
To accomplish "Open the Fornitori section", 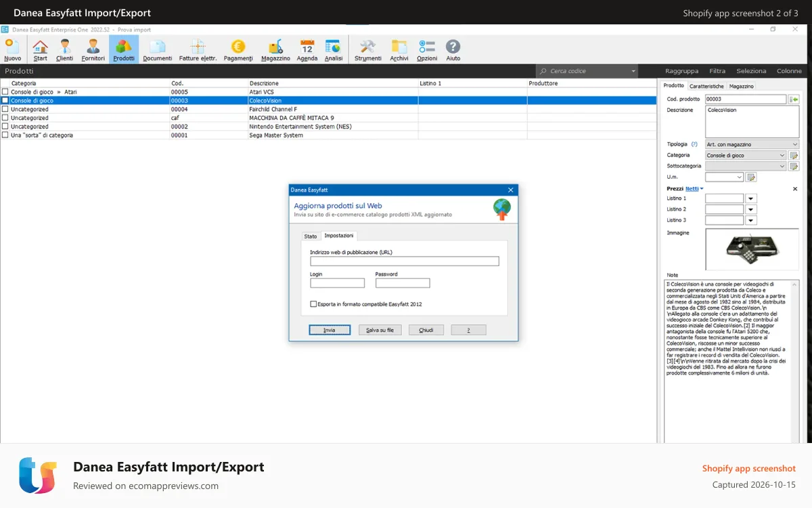I will click(x=93, y=50).
